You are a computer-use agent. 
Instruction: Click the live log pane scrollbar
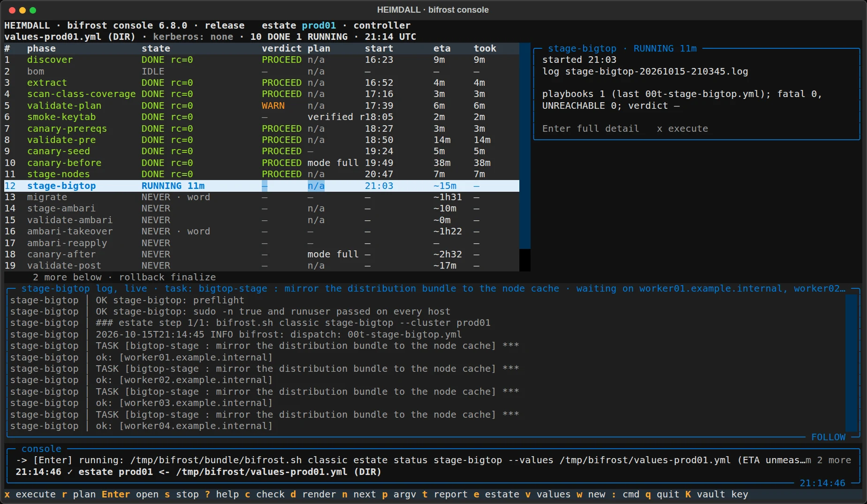coord(852,363)
